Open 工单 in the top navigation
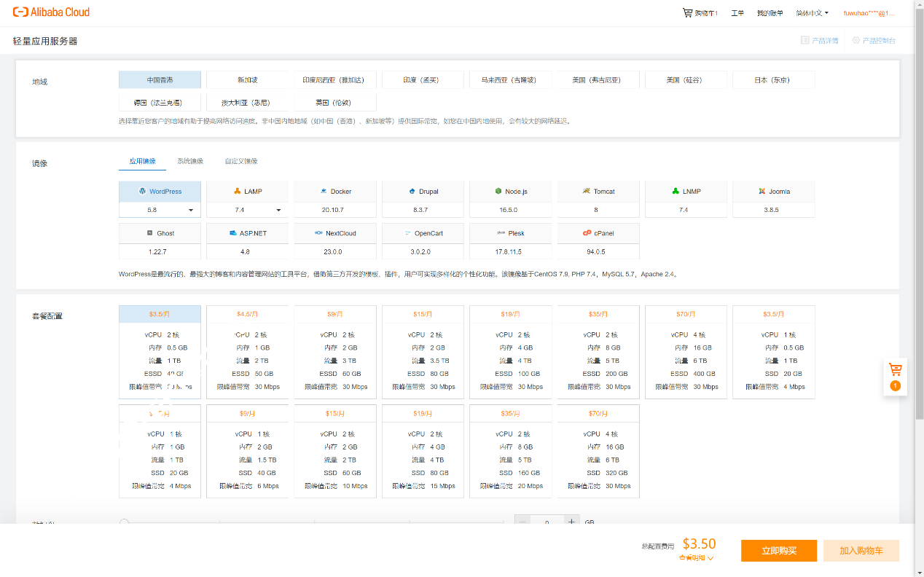 pos(737,13)
